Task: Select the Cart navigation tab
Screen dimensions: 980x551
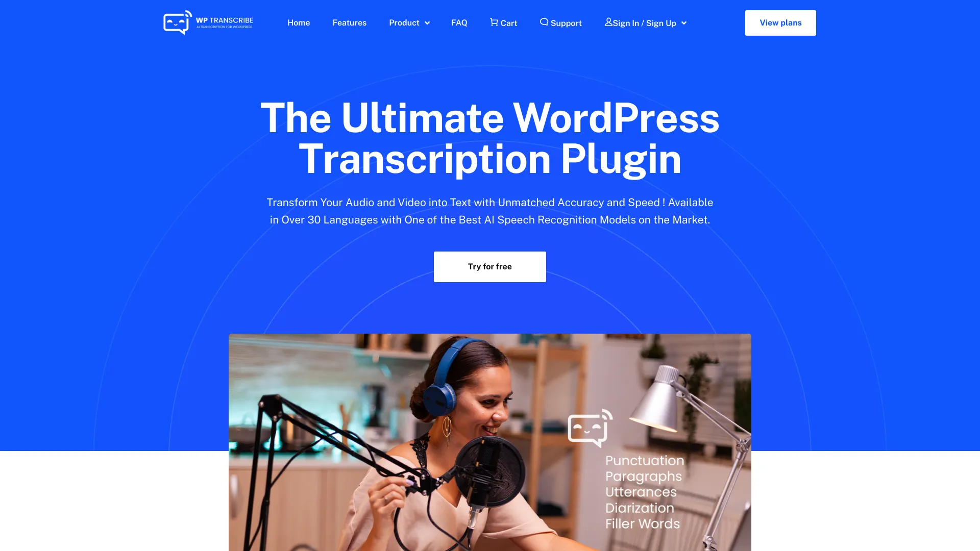Action: (x=503, y=22)
